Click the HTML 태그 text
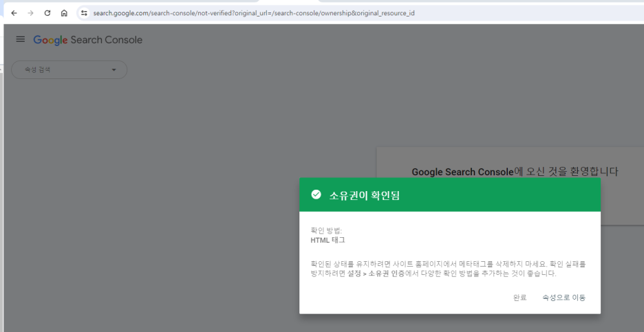 coord(328,241)
